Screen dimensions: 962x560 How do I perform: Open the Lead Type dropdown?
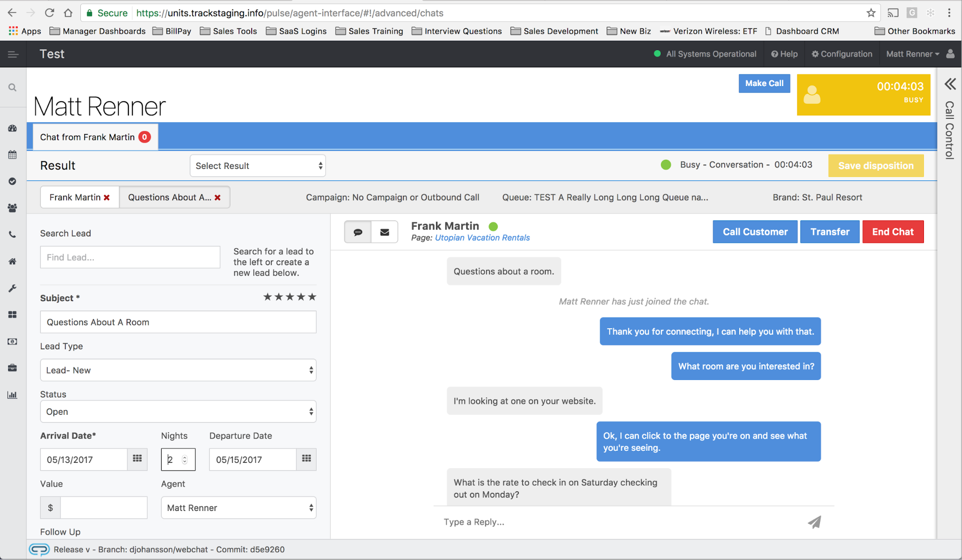(x=178, y=370)
